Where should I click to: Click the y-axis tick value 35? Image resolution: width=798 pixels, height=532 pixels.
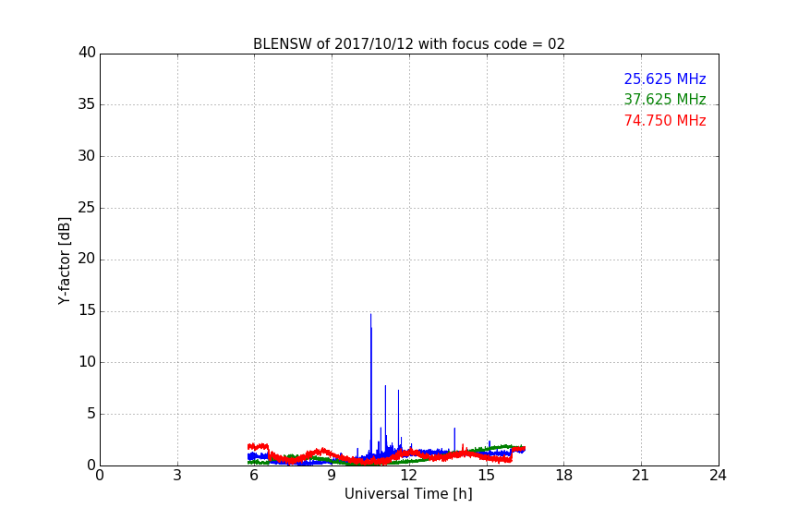pyautogui.click(x=87, y=104)
